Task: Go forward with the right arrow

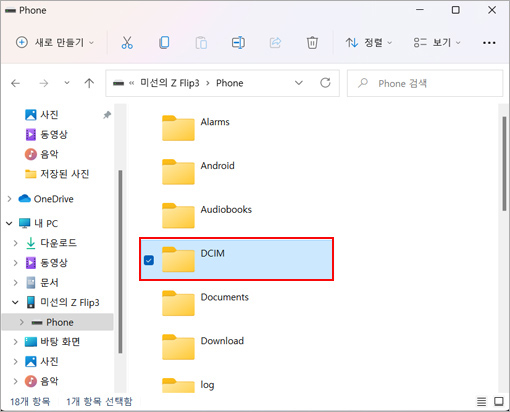Action: pos(44,83)
